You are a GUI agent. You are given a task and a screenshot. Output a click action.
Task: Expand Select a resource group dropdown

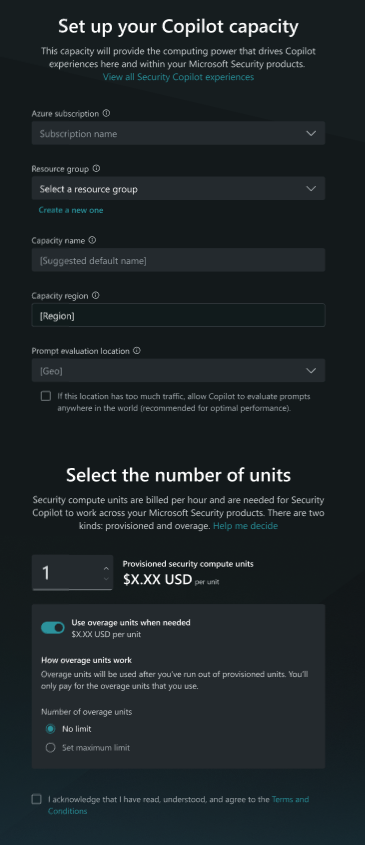click(178, 189)
